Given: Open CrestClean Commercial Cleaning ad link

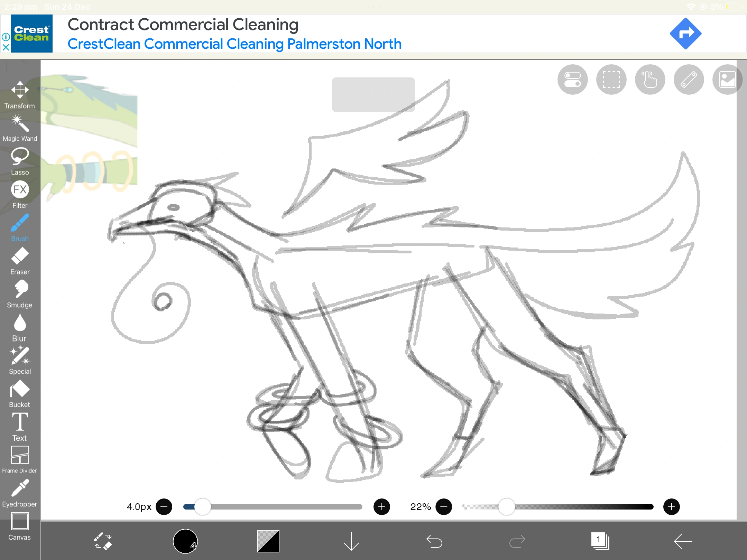Looking at the screenshot, I should 234,44.
